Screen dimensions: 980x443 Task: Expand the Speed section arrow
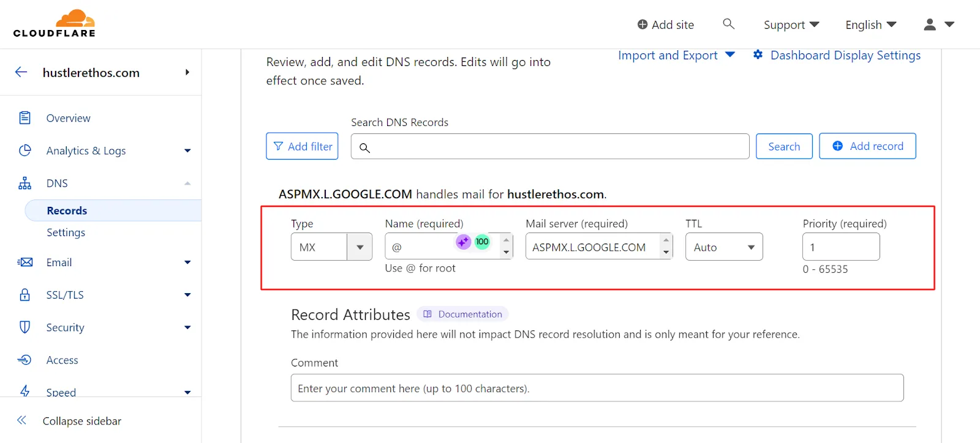[187, 392]
